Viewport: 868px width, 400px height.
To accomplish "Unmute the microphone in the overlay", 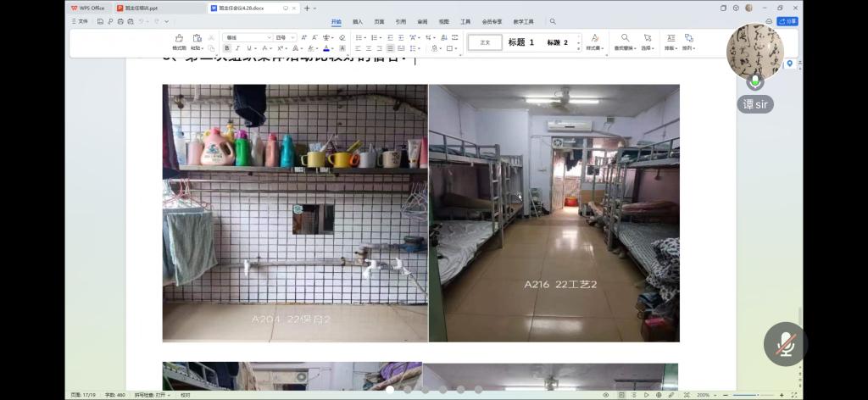I will click(x=785, y=345).
